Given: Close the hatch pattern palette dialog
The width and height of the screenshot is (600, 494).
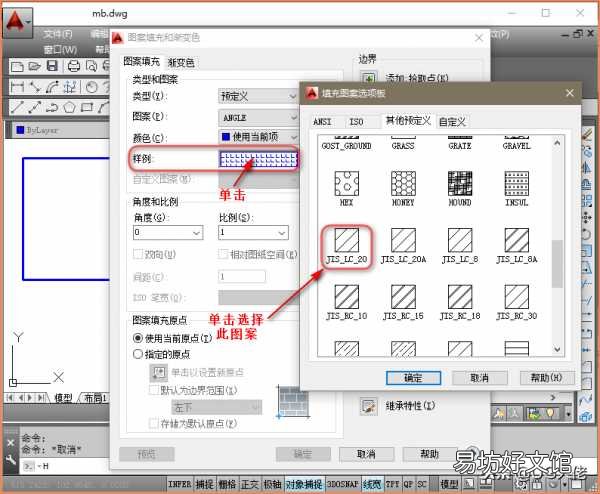Looking at the screenshot, I should tap(570, 93).
